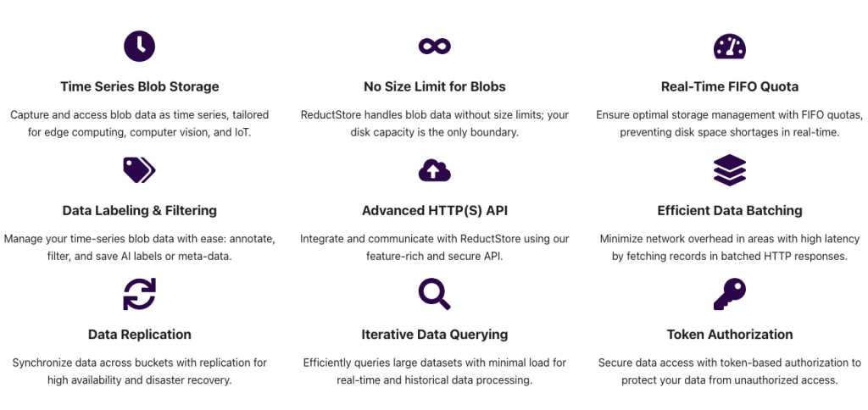Click the clock icon above Time Series Blob Storage

click(x=139, y=46)
